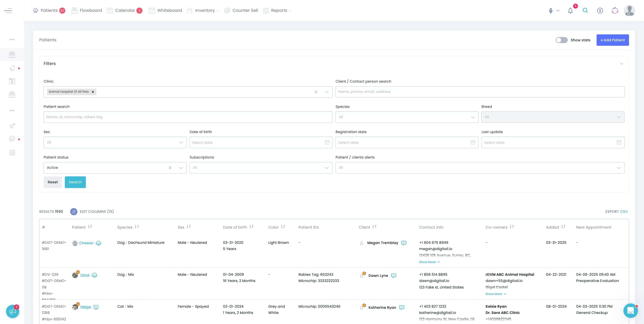This screenshot has width=644, height=324.
Task: Open the Reports menu
Action: [277, 10]
